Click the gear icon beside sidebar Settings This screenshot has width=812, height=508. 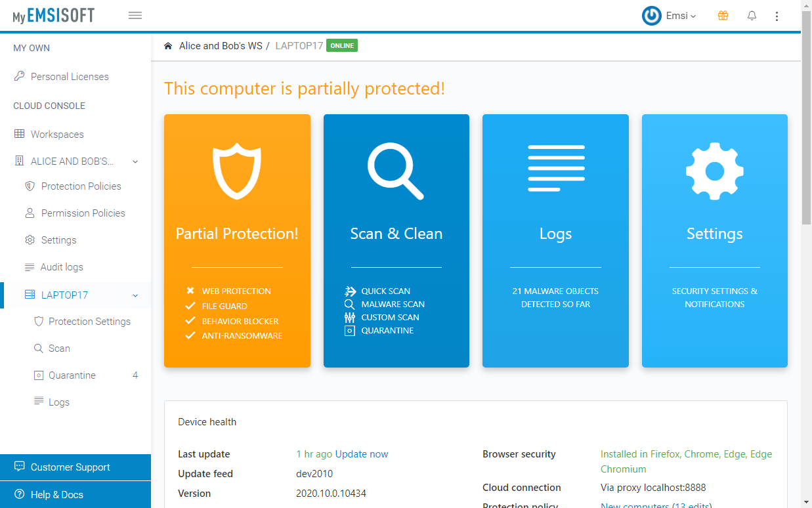coord(30,240)
